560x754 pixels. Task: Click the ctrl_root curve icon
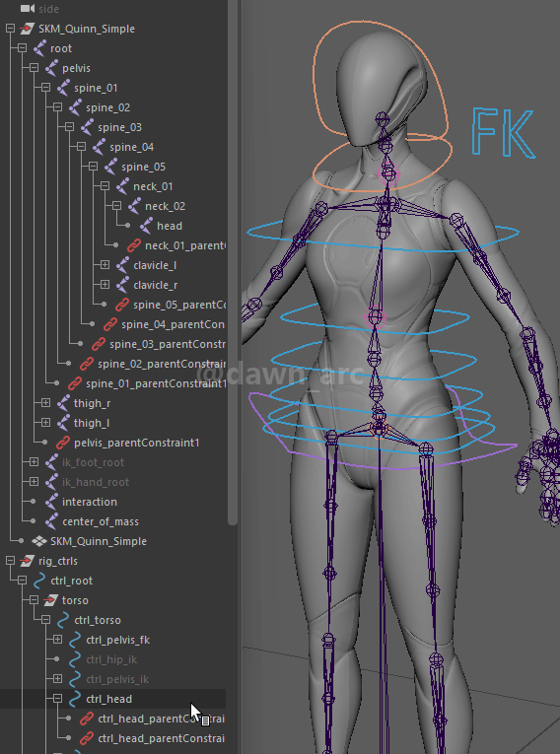coord(39,581)
